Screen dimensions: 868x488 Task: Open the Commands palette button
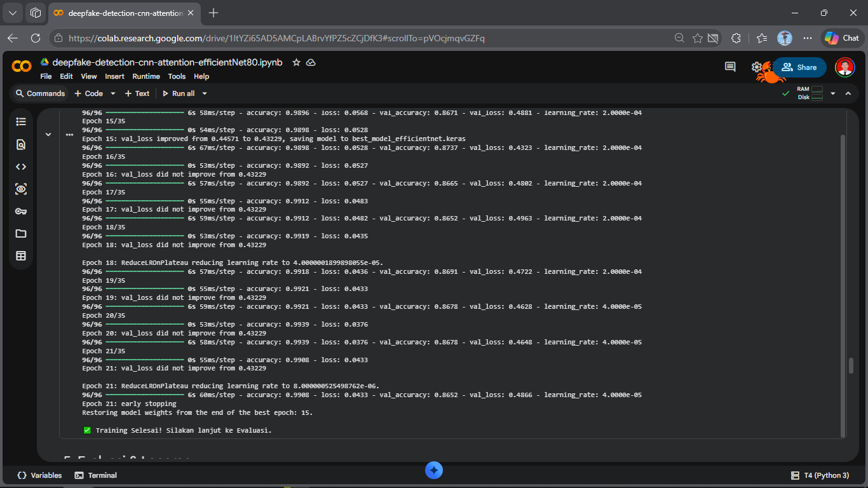(x=41, y=93)
